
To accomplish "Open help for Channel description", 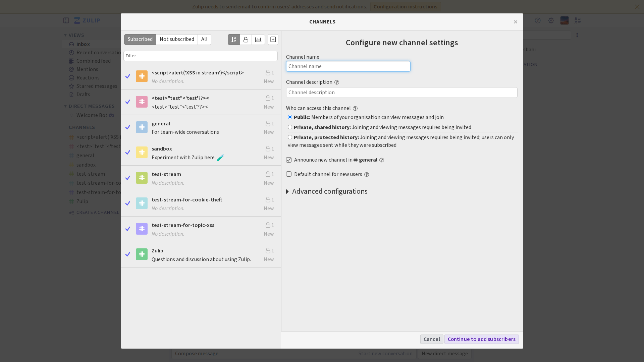I will (337, 82).
